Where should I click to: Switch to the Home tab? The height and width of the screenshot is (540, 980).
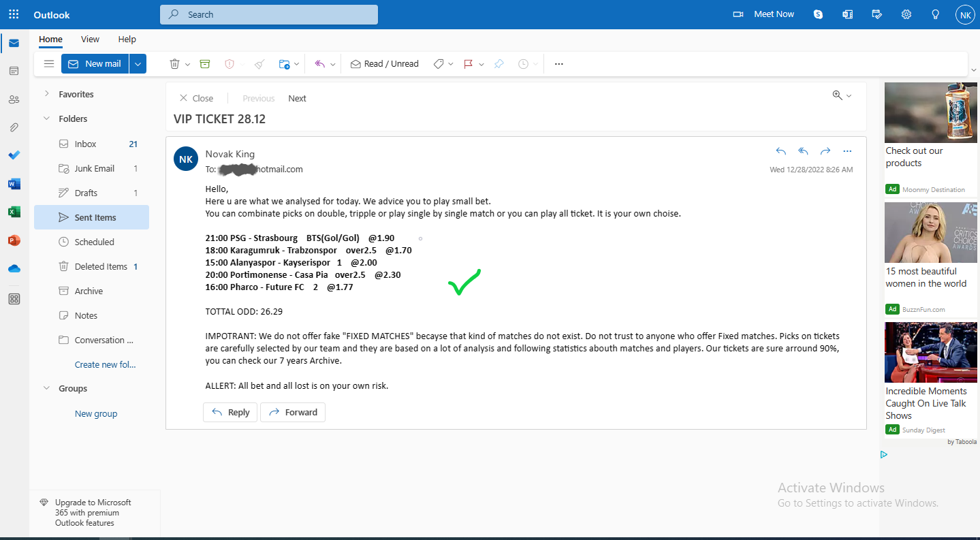pyautogui.click(x=50, y=39)
